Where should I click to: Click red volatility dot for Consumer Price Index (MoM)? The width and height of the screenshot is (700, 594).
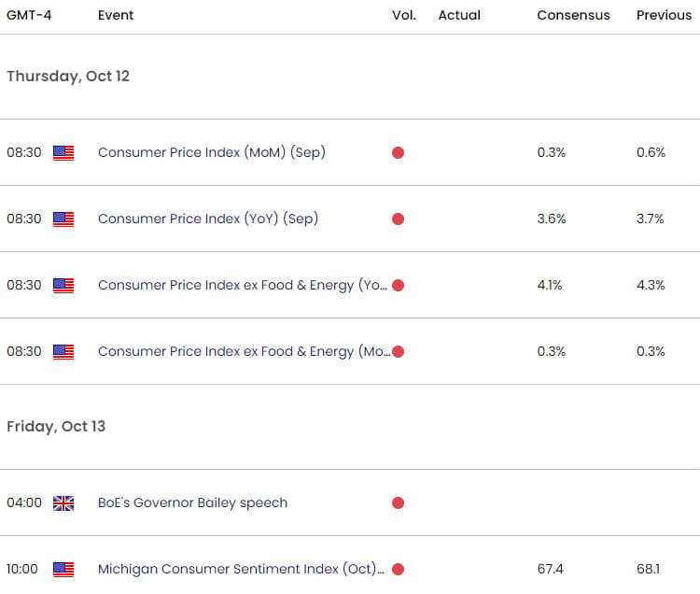click(398, 153)
